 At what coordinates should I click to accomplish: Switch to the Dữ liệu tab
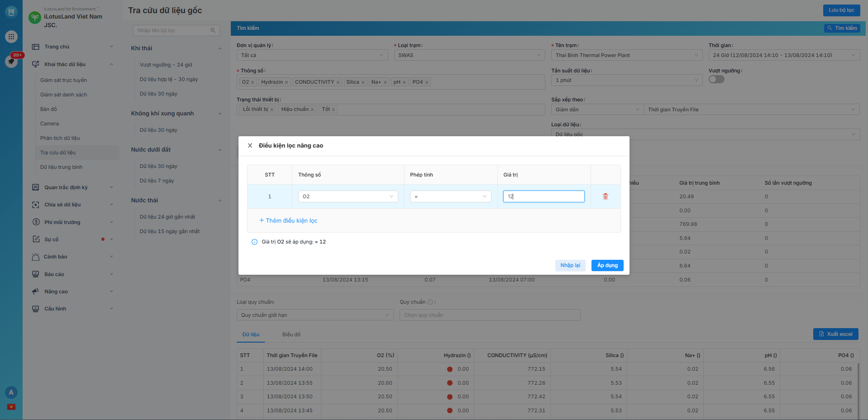(251, 334)
